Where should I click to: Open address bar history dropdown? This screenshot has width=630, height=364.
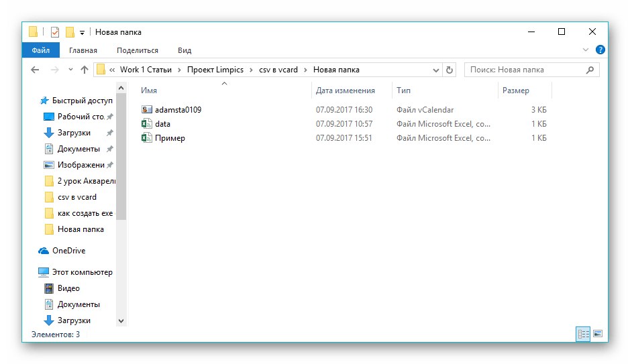coord(436,70)
